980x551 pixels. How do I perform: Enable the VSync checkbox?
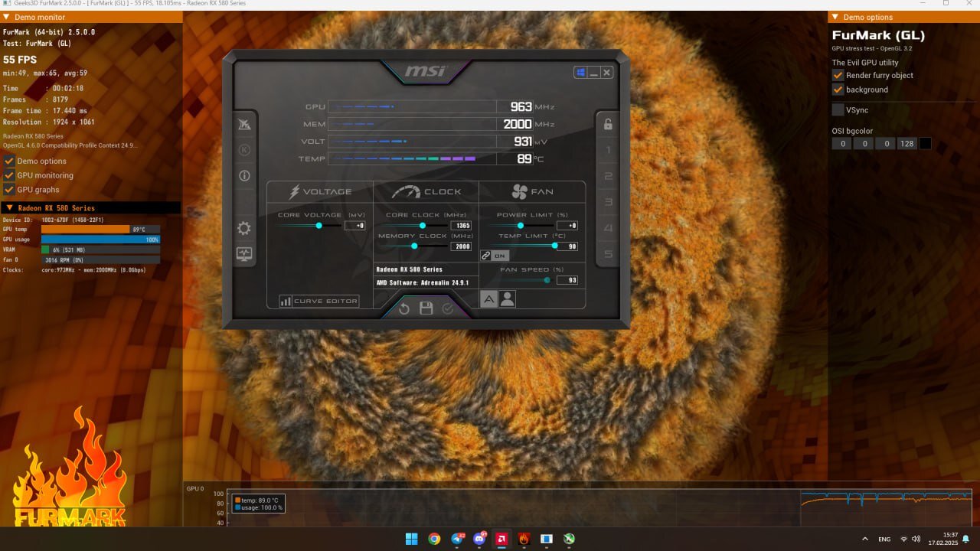click(x=838, y=109)
